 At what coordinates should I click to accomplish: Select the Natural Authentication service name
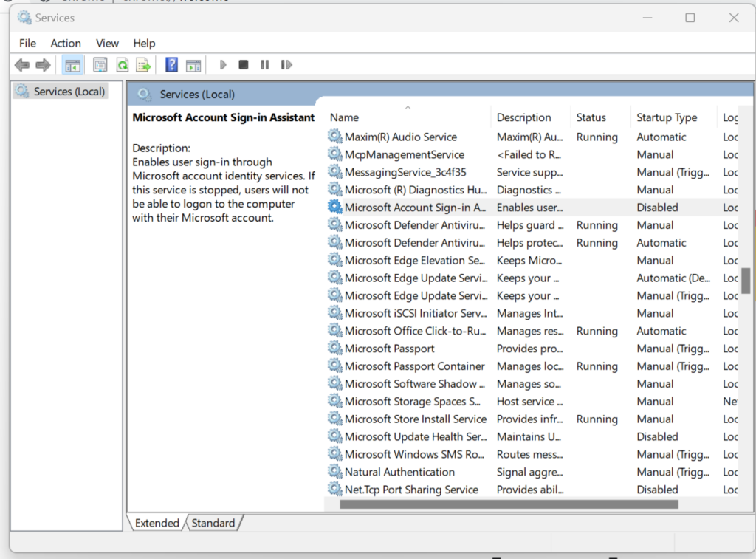tap(399, 472)
